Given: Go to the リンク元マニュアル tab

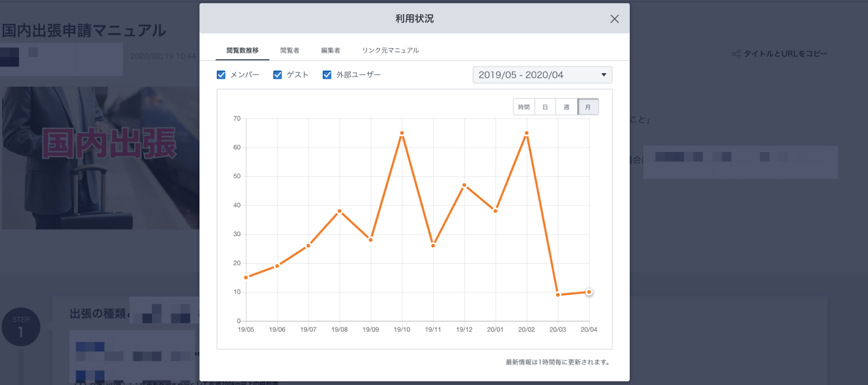Looking at the screenshot, I should [390, 51].
